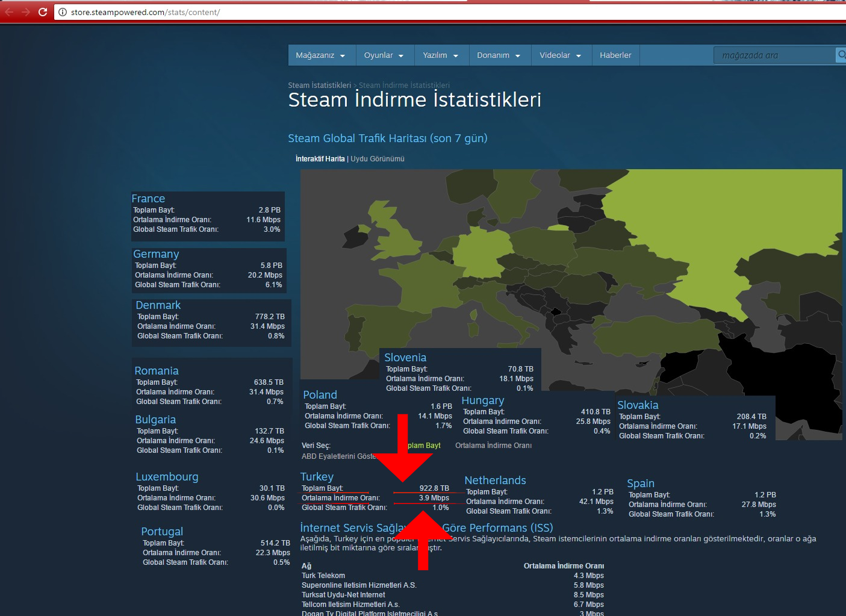Viewport: 846px width, 616px height.
Task: Click the Romania country heading
Action: [157, 371]
